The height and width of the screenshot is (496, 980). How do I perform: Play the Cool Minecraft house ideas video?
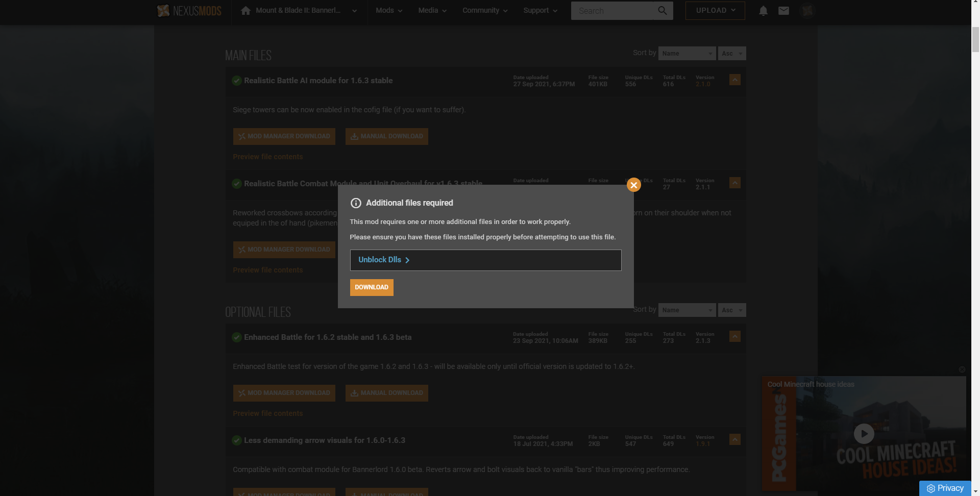click(864, 434)
